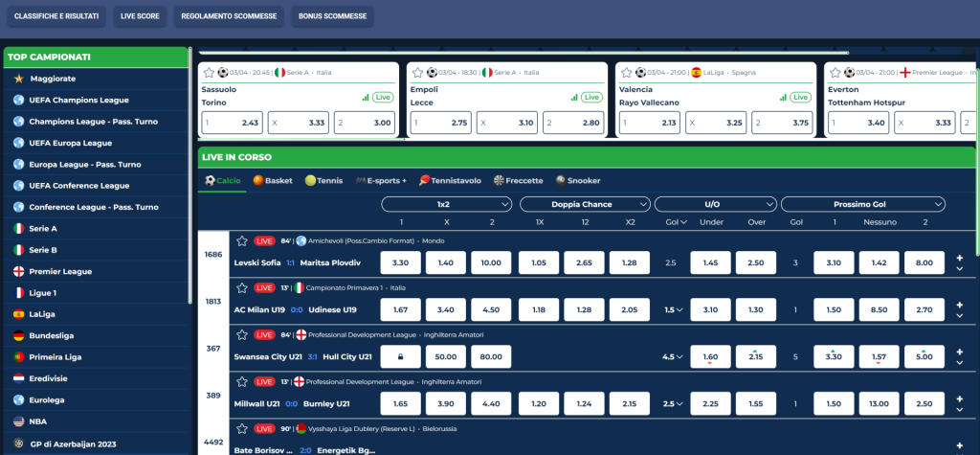
Task: Select the Calcio live tab
Action: (x=222, y=180)
